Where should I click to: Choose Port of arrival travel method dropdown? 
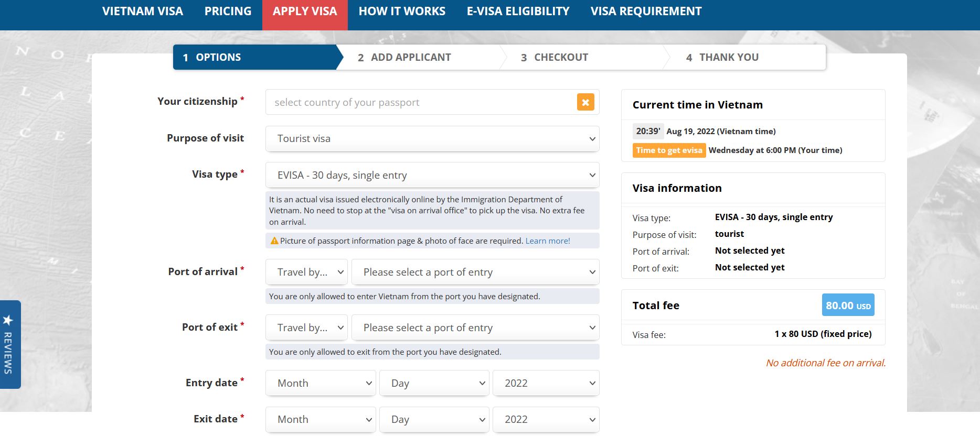[x=306, y=272]
